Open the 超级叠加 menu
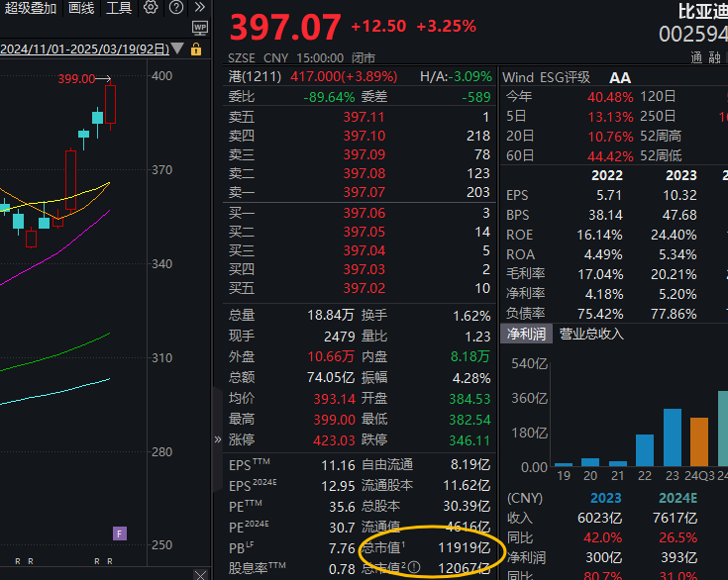The width and height of the screenshot is (728, 580). [30, 8]
